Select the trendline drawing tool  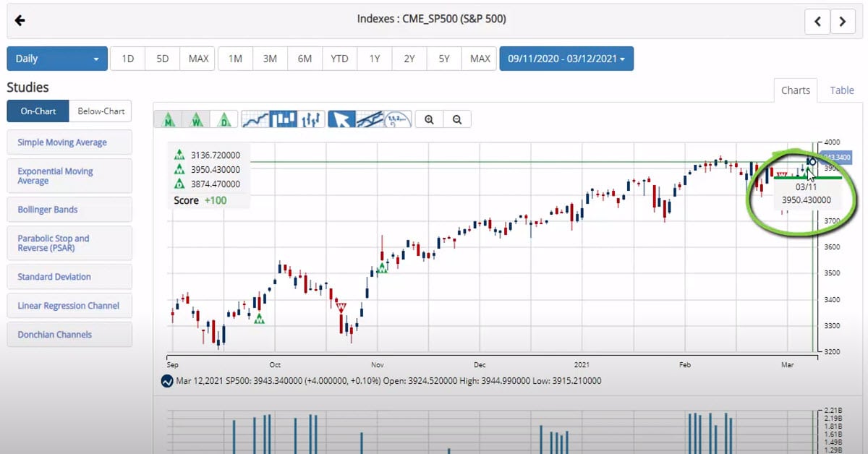click(x=370, y=119)
